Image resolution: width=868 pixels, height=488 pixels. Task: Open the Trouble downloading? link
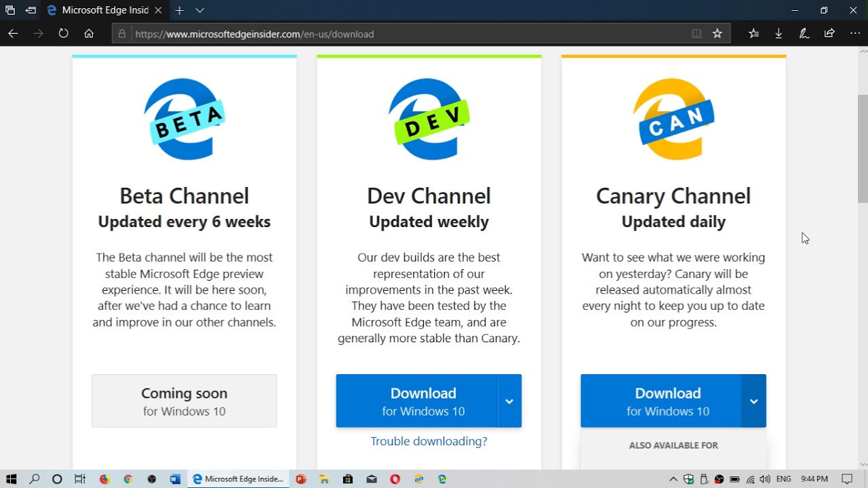[429, 441]
